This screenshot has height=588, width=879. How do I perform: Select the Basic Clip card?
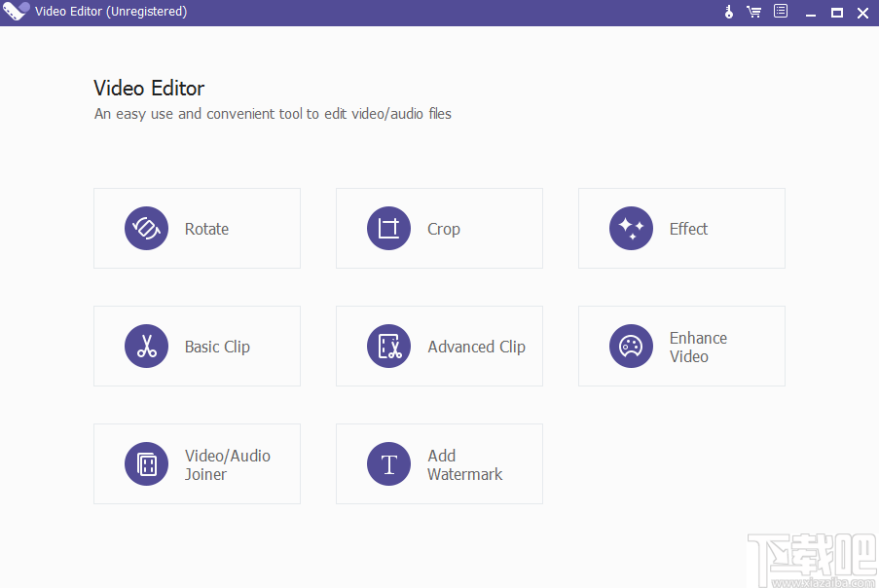[196, 346]
